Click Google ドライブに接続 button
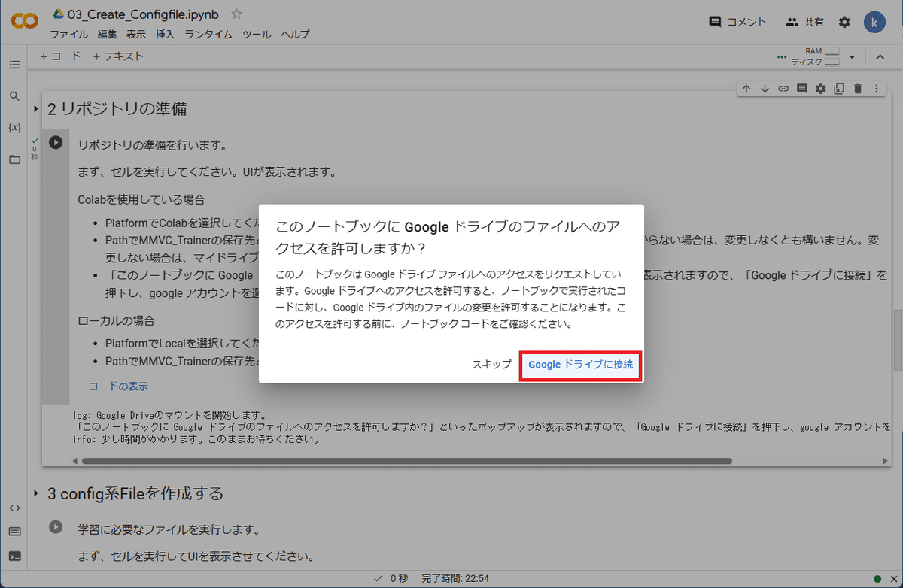903x588 pixels. coord(580,365)
